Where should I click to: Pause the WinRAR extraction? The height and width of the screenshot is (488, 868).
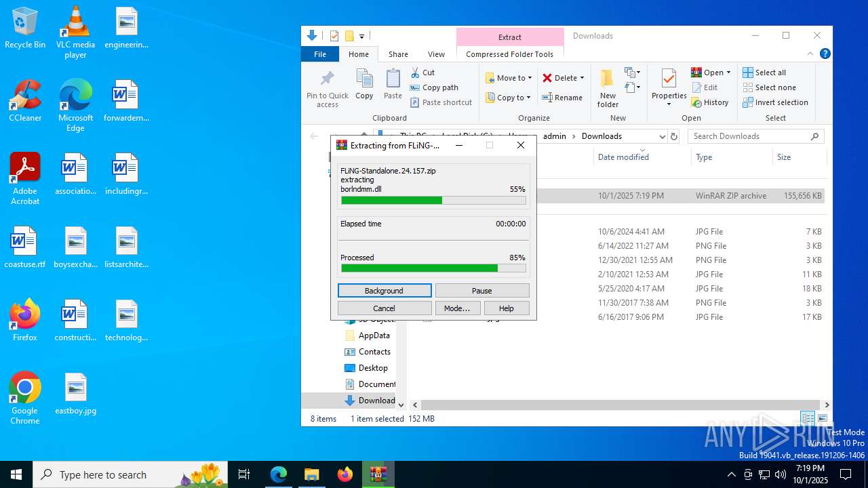tap(482, 291)
